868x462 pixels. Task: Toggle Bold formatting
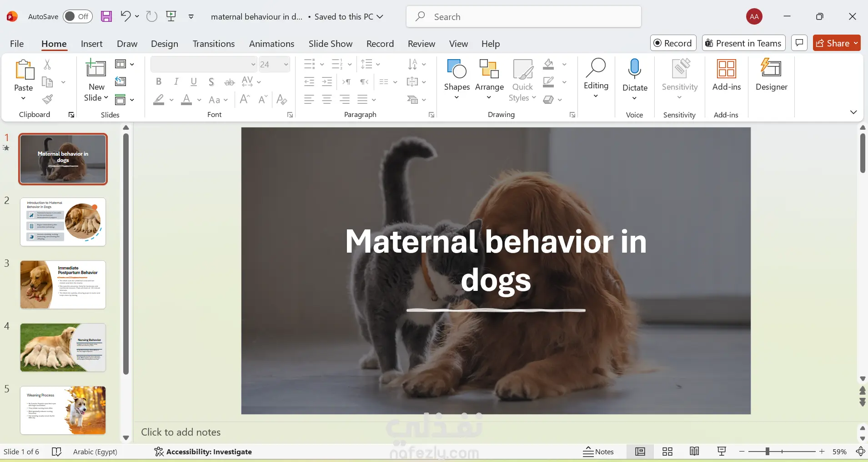coord(158,81)
